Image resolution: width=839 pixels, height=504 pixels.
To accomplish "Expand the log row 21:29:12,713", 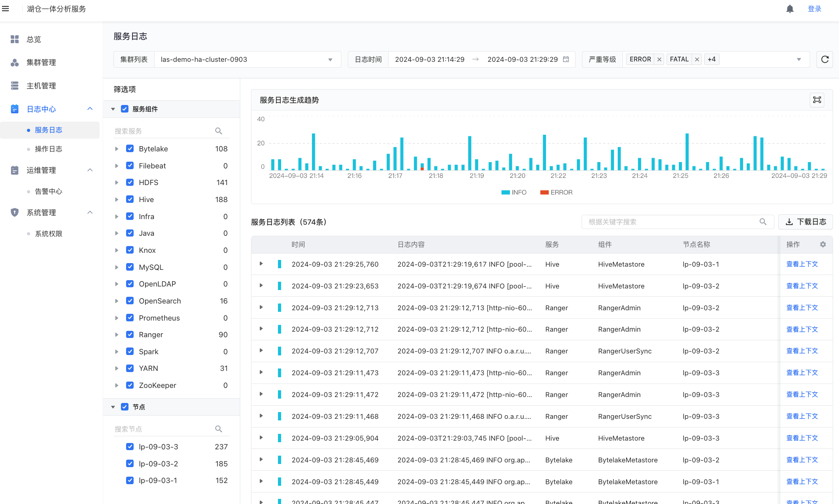I will click(x=261, y=307).
